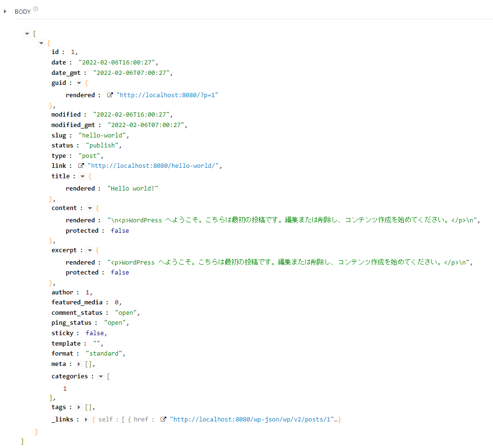Select the BODY heading label
The image size is (493, 448).
coord(23,12)
